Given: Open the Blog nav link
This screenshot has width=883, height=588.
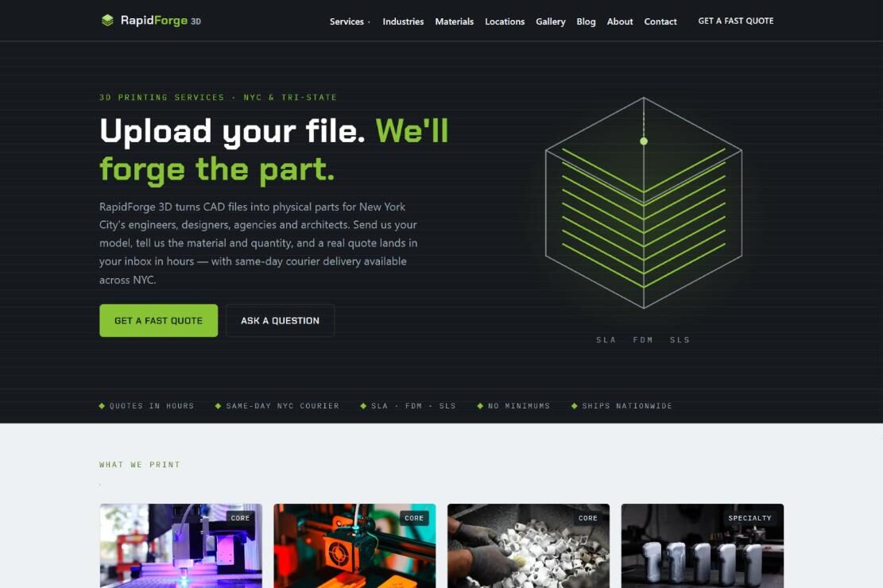Looking at the screenshot, I should (586, 21).
